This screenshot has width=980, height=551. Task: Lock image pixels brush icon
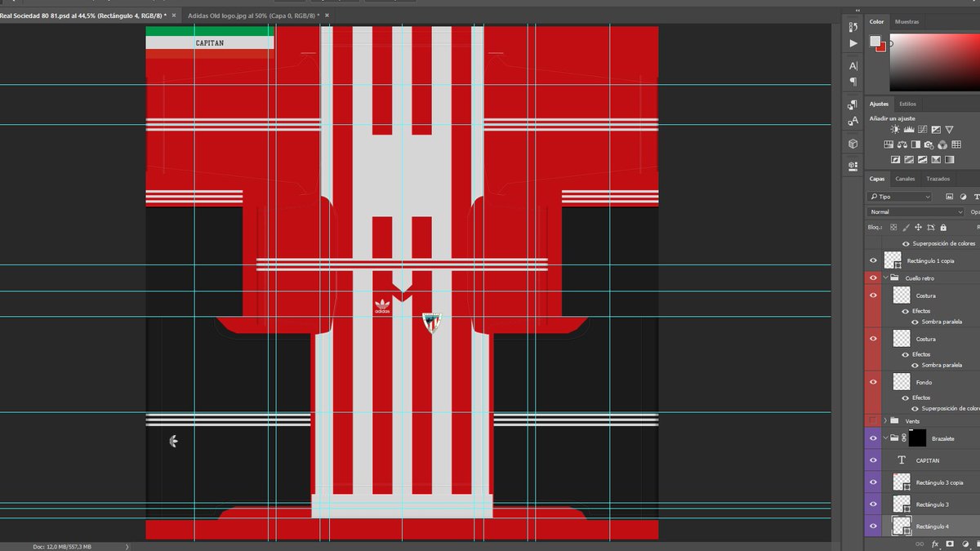906,228
